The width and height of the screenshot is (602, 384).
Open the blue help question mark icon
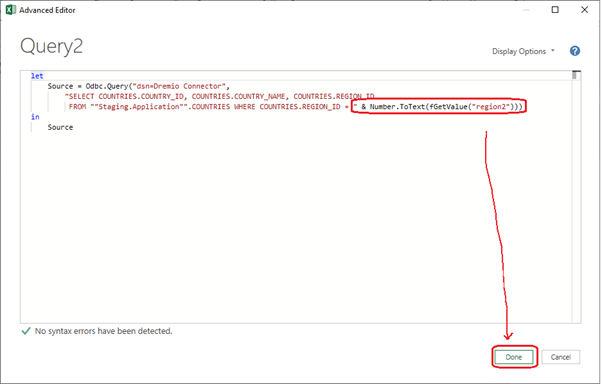coord(575,51)
